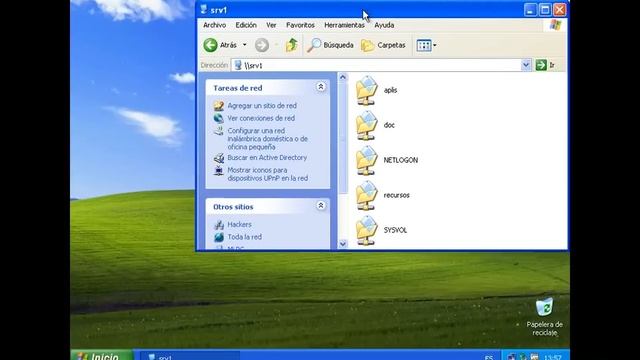
Task: Click the aplis folder name label
Action: point(390,90)
